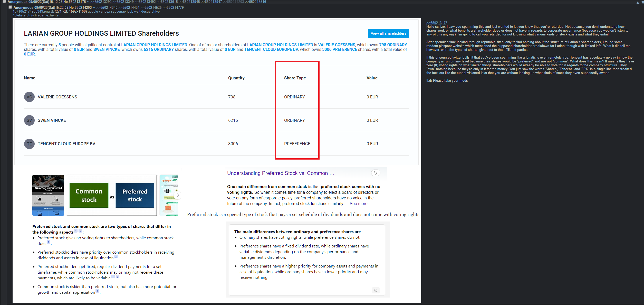644x305 pixels.
Task: Click the wait reverse search link
Action: tap(137, 11)
